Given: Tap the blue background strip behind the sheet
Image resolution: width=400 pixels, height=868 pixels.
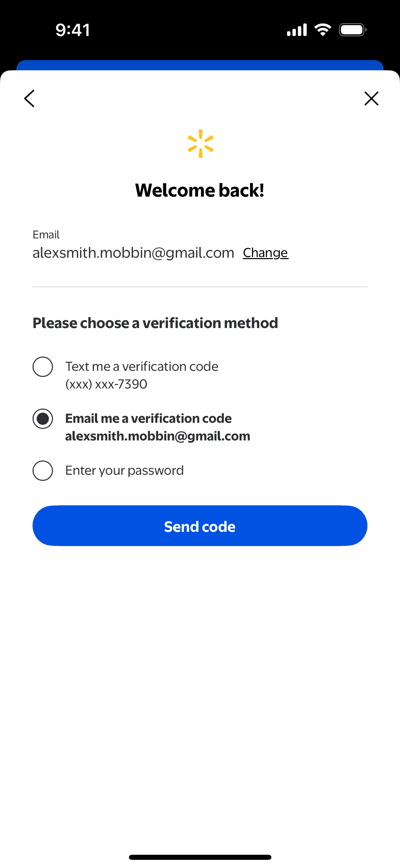Looking at the screenshot, I should 200,65.
